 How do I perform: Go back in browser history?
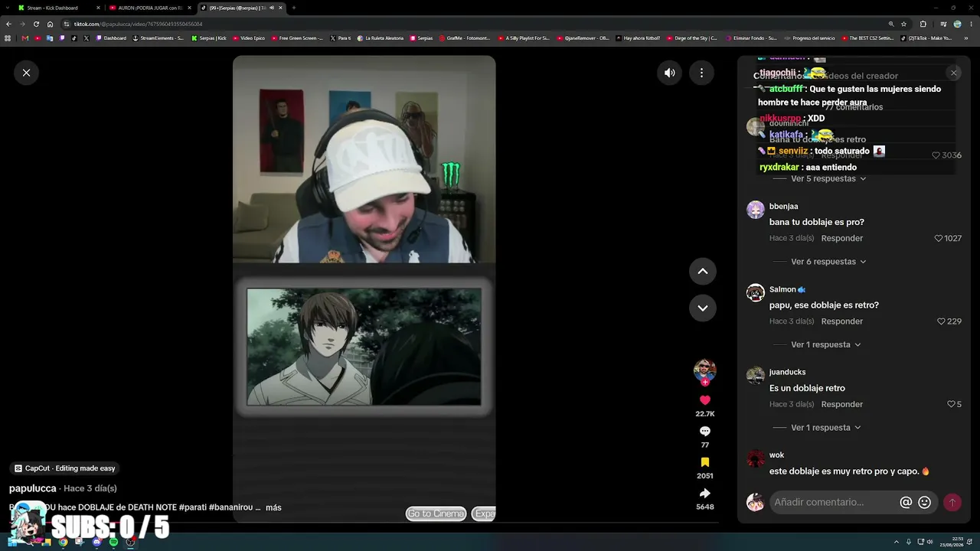tap(8, 24)
